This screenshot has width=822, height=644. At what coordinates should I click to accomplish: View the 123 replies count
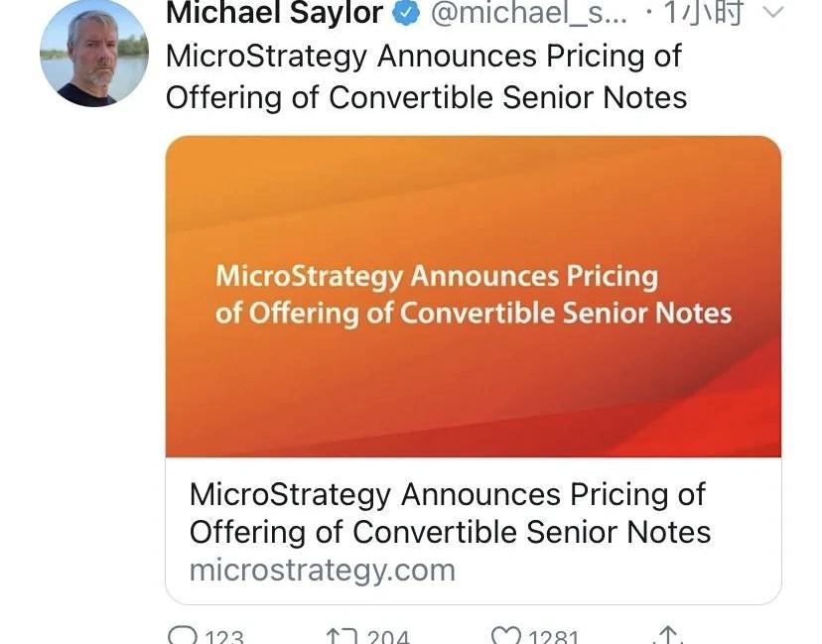(224, 637)
